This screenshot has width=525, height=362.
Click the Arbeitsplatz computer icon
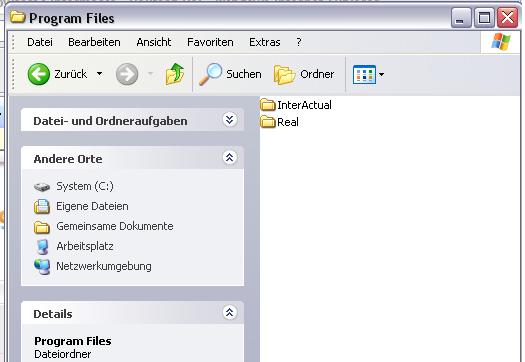pyautogui.click(x=42, y=247)
